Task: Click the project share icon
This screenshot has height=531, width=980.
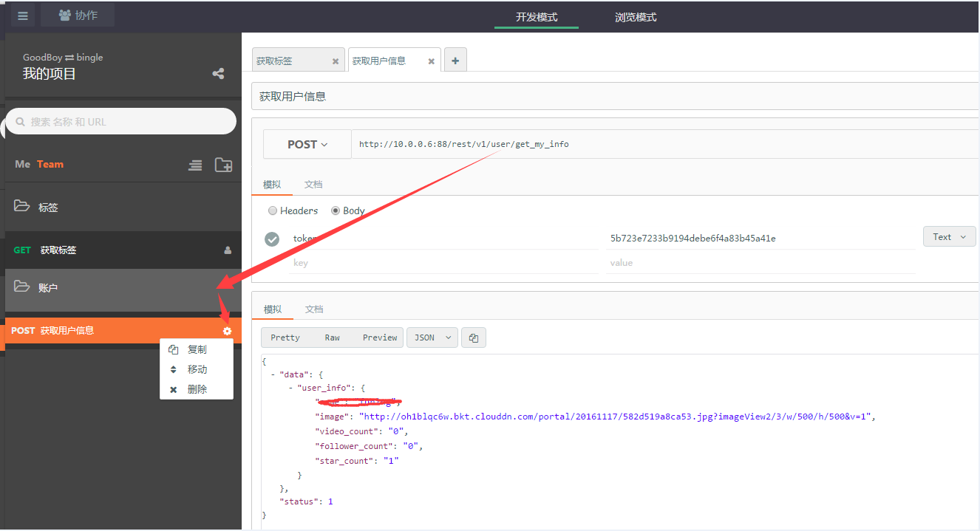Action: [x=218, y=74]
